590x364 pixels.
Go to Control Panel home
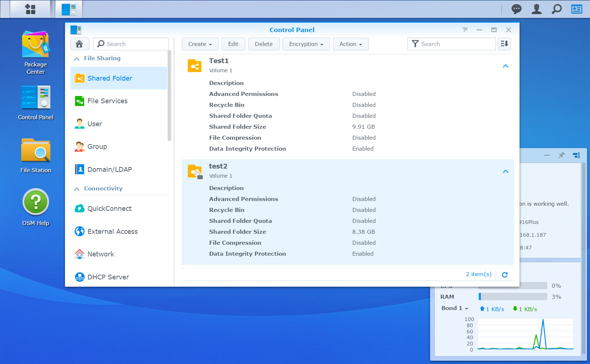coord(79,44)
